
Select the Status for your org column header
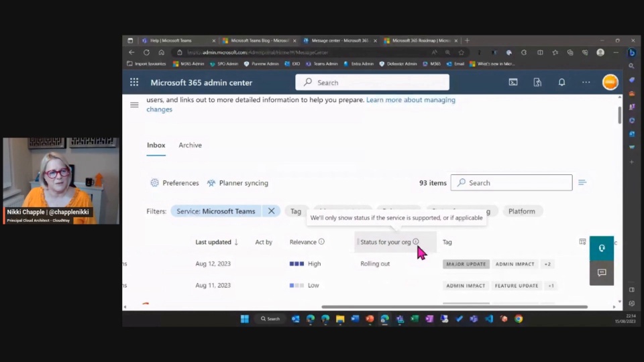point(385,242)
